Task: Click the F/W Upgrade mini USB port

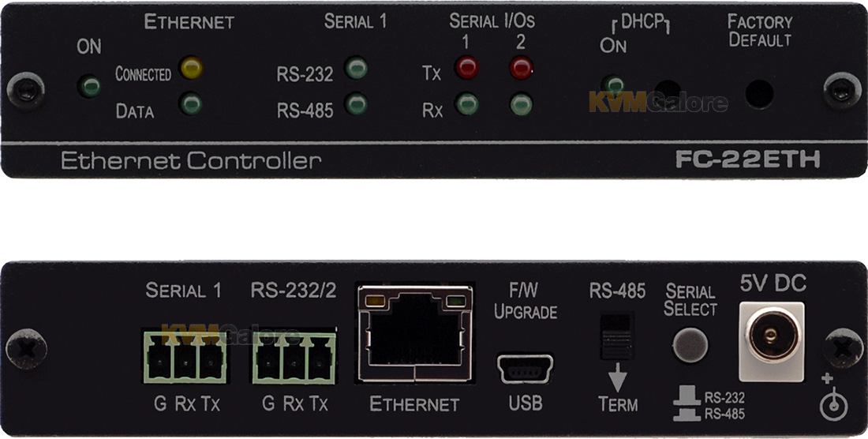Action: (x=525, y=369)
